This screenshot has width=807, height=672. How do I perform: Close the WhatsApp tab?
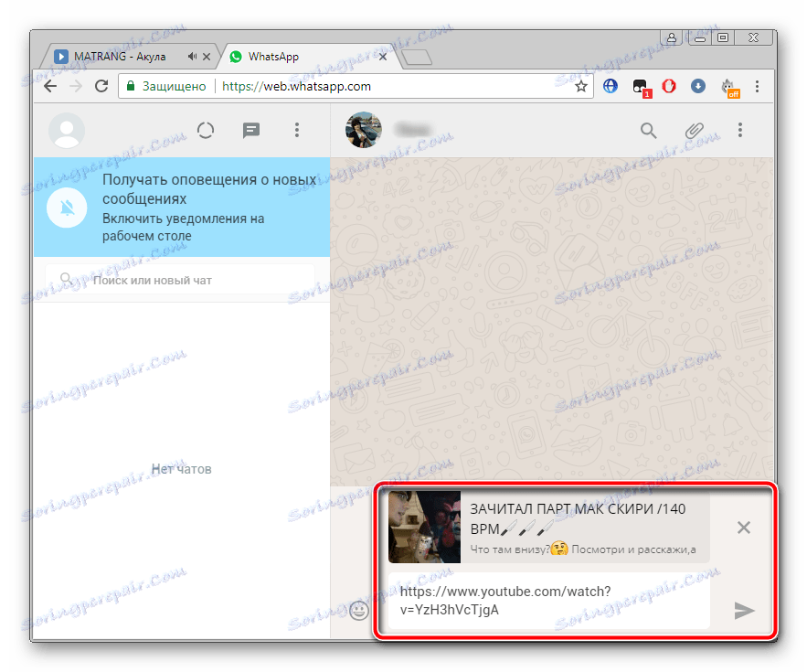[x=382, y=57]
